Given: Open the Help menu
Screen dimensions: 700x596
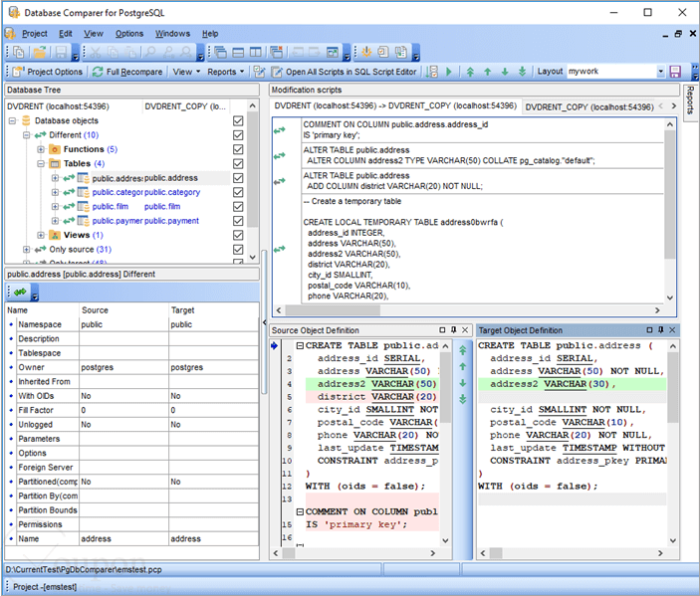Looking at the screenshot, I should pos(210,34).
